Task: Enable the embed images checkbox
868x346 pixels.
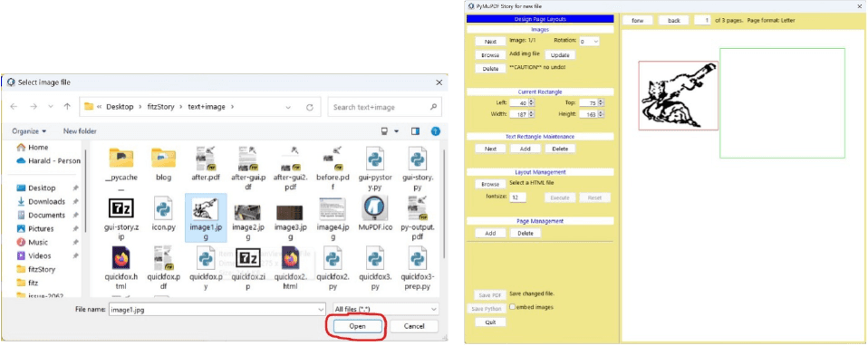Action: (x=513, y=307)
